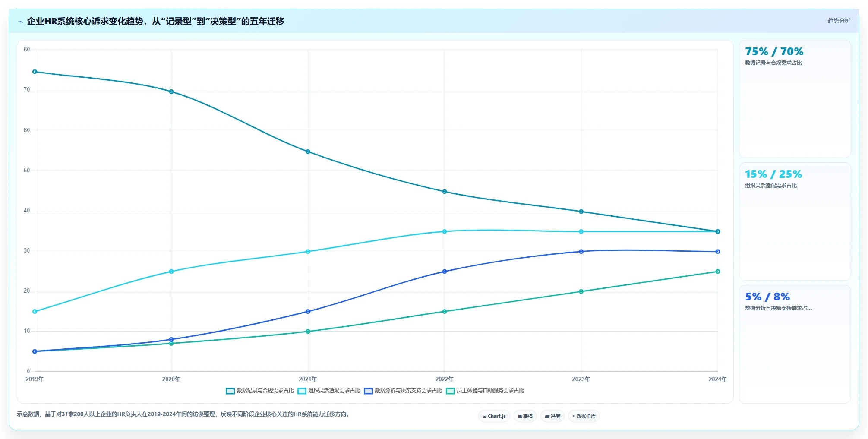This screenshot has height=439, width=868.
Task: Click the 30 y-axis tick label
Action: (27, 251)
